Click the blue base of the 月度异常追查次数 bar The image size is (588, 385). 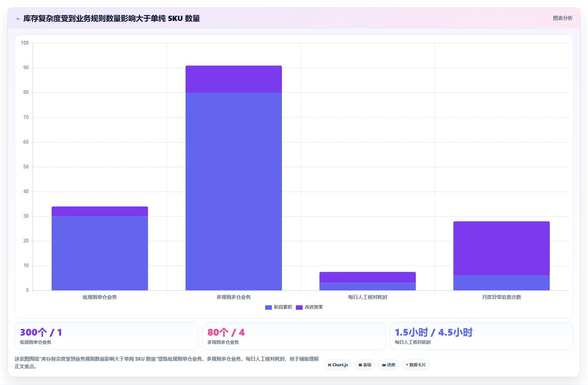501,283
